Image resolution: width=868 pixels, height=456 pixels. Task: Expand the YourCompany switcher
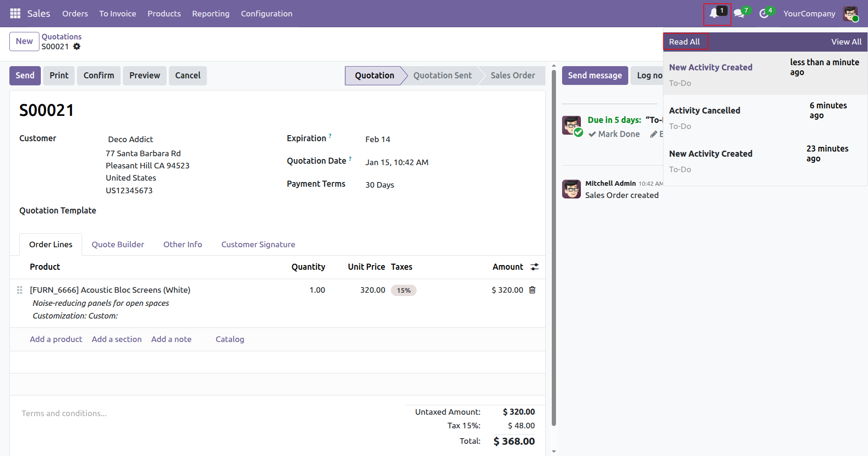click(809, 14)
